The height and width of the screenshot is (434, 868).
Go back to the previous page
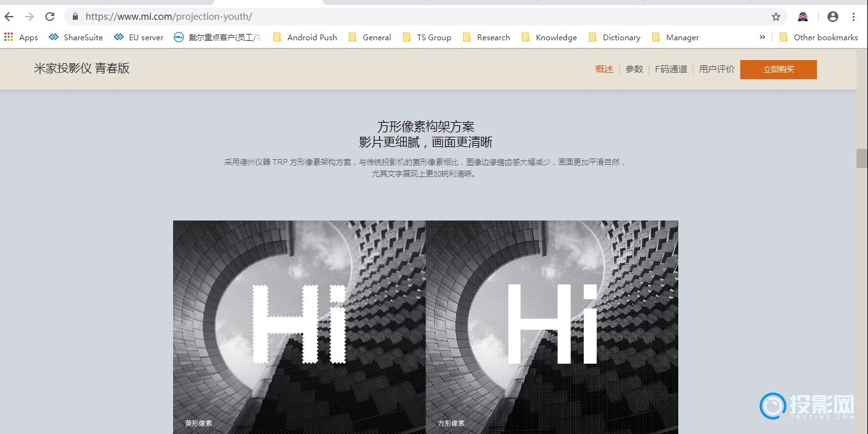[x=9, y=17]
